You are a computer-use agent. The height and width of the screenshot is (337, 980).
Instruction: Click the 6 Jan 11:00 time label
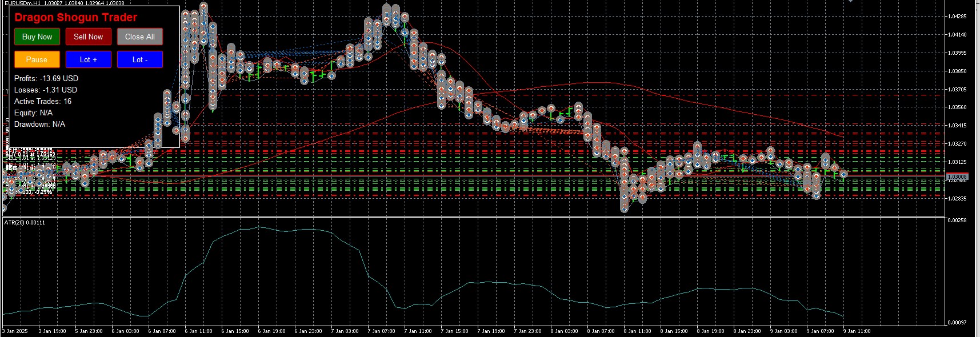[199, 331]
